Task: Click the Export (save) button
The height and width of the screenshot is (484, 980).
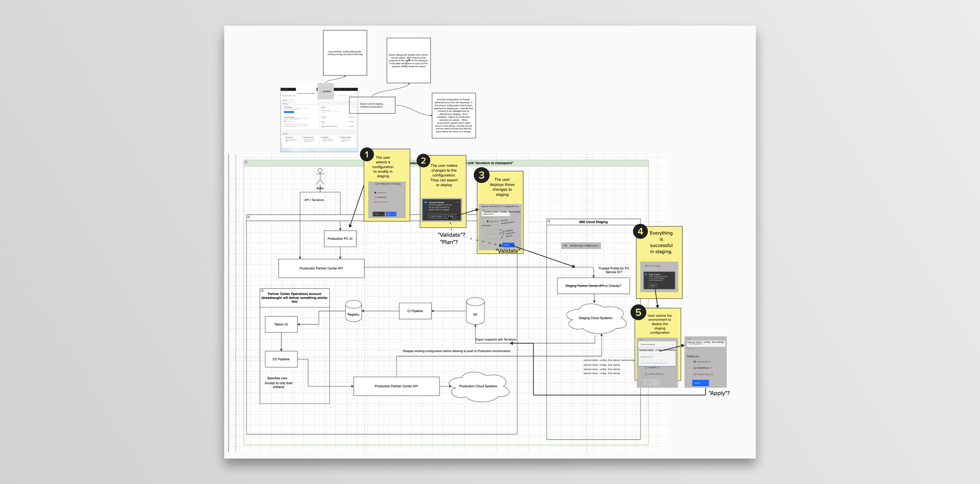Action: (x=436, y=216)
